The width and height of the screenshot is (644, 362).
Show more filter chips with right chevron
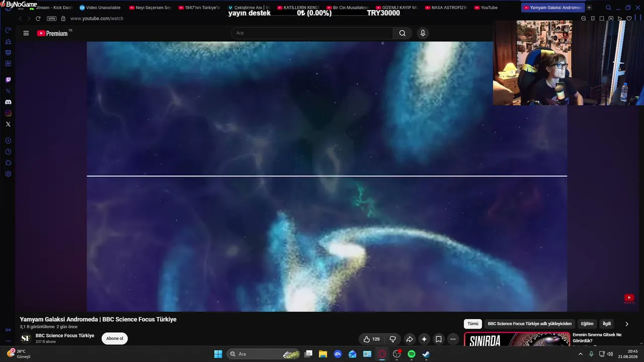tap(626, 324)
